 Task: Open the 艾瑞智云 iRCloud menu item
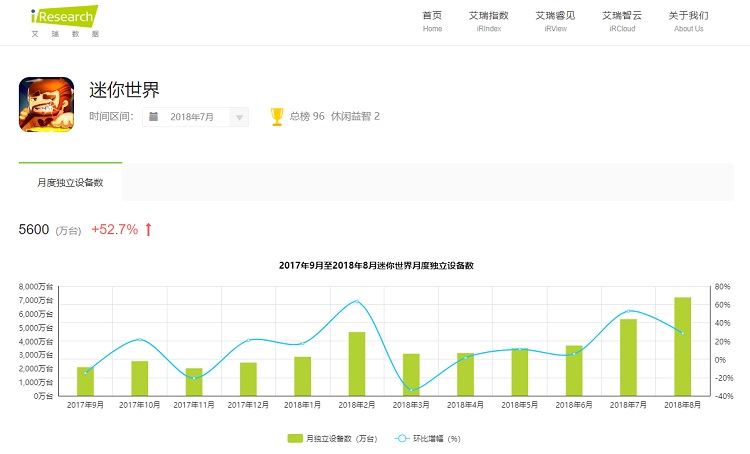point(622,22)
